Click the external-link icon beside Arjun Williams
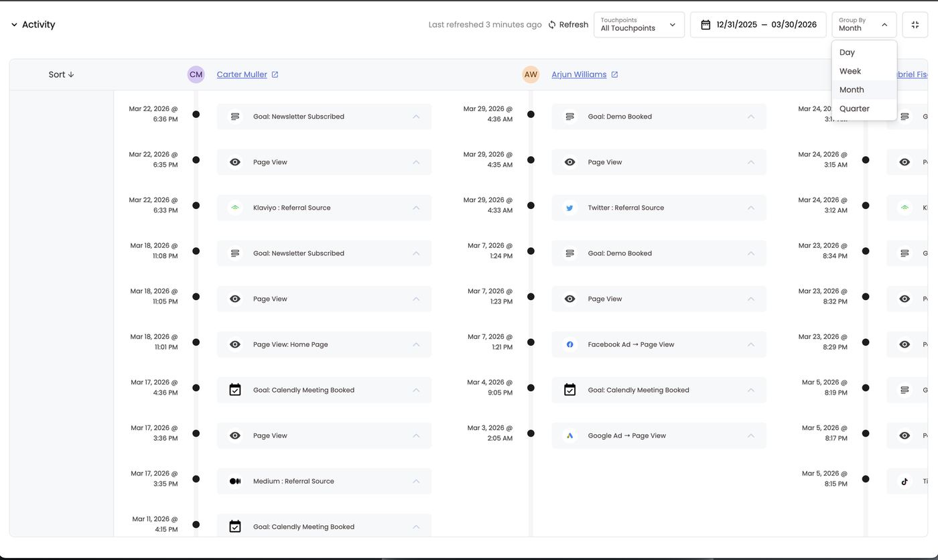This screenshot has height=560, width=938. pos(614,74)
